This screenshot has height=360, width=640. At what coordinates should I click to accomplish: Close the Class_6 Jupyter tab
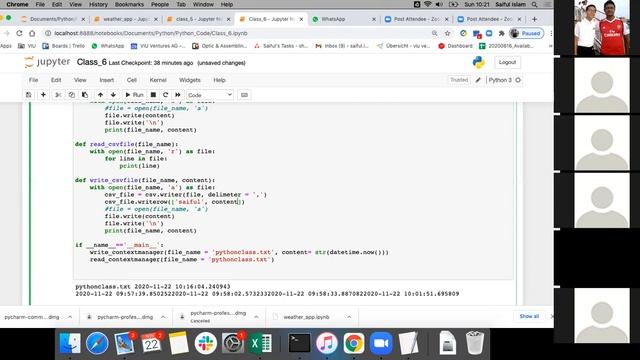point(302,19)
